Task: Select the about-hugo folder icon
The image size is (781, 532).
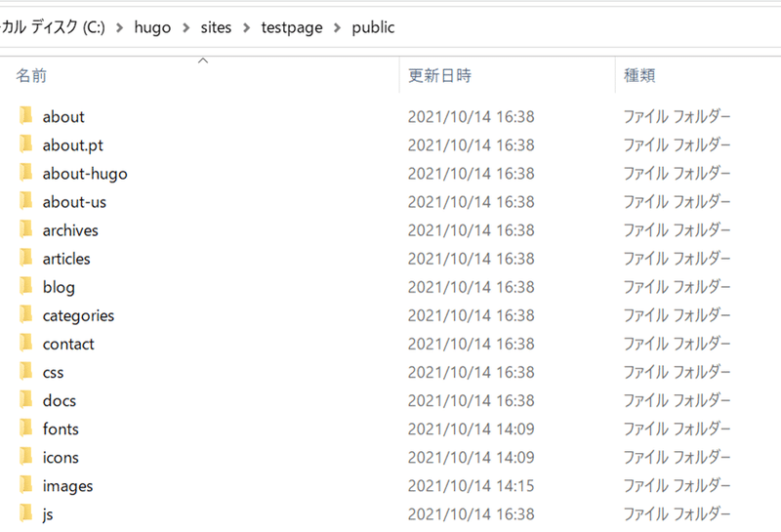Action: [x=26, y=173]
